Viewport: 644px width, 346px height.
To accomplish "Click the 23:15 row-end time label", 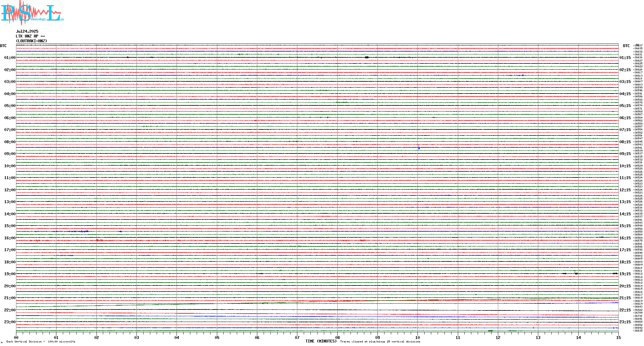I will point(625,322).
